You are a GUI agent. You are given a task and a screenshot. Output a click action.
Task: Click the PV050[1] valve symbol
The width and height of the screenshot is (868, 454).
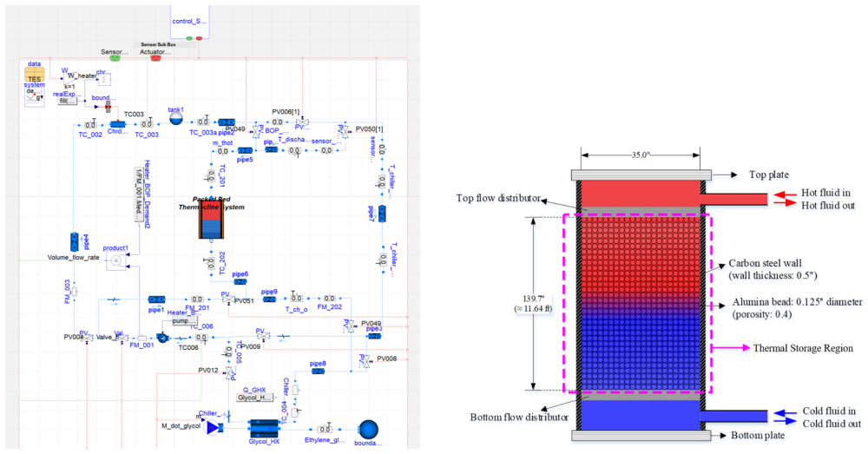tap(345, 132)
